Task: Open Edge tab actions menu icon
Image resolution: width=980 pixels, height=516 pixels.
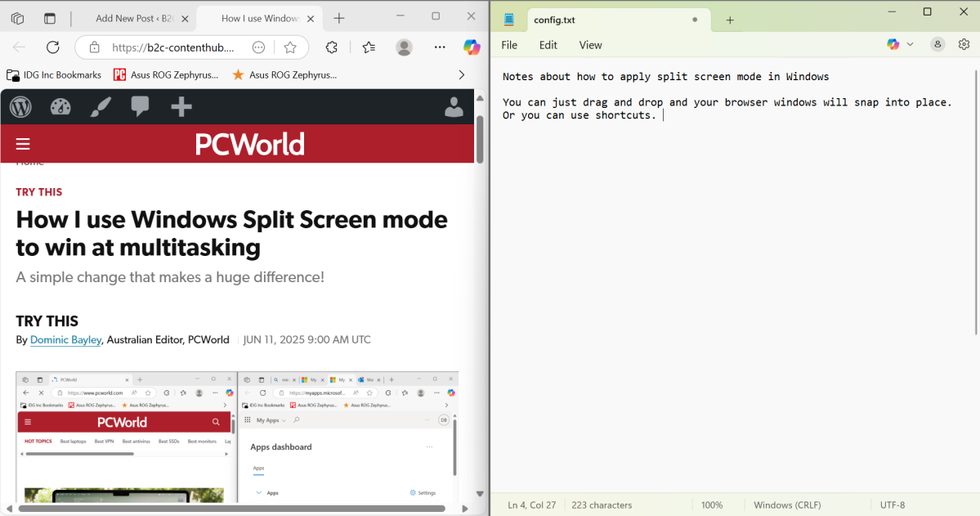Action: coord(49,18)
